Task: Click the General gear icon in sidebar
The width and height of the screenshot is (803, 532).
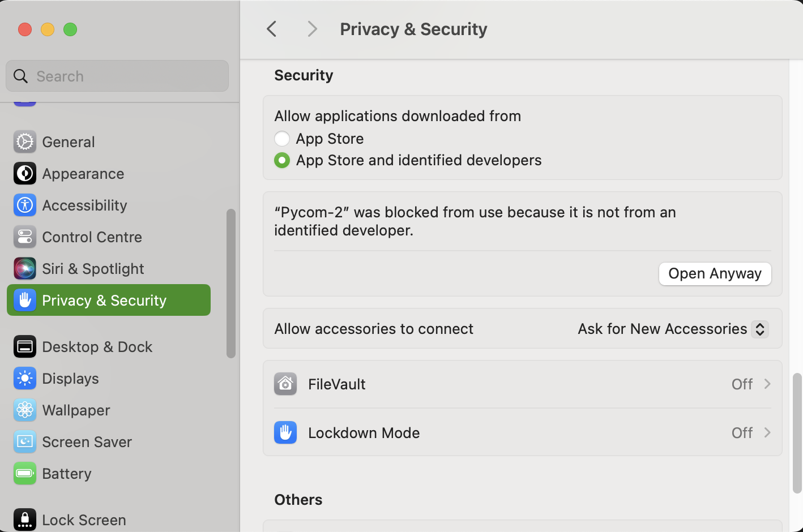Action: tap(25, 142)
